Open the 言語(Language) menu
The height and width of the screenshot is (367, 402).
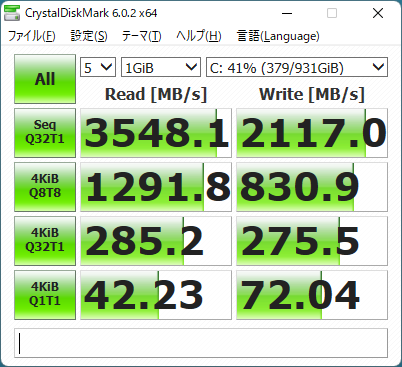(278, 36)
